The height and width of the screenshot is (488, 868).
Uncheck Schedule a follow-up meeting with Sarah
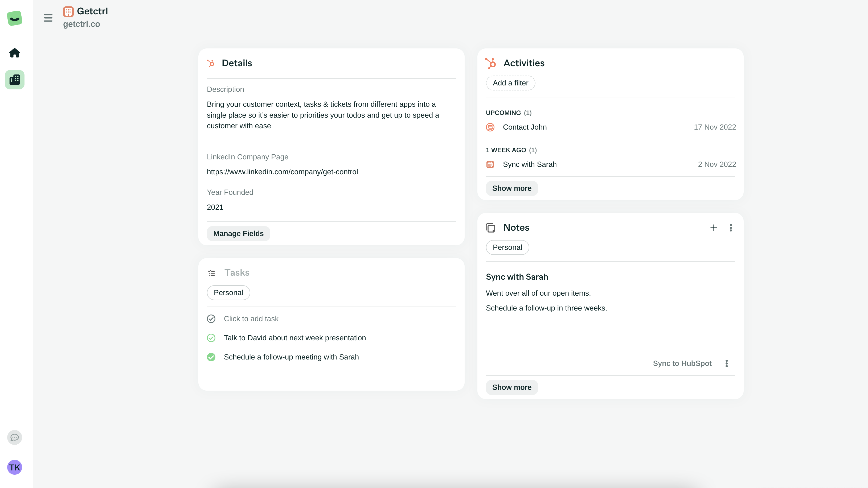click(x=211, y=357)
